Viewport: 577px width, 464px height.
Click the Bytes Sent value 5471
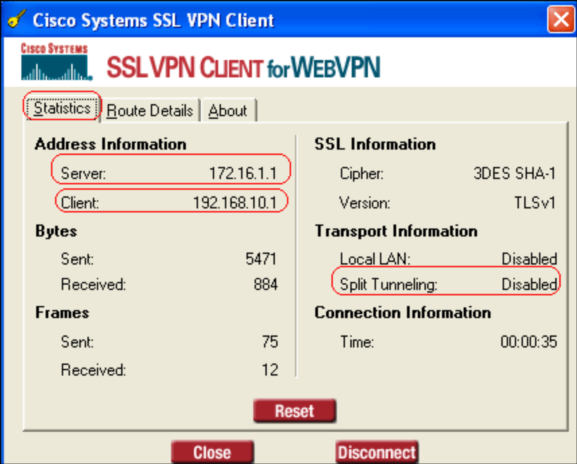[261, 259]
